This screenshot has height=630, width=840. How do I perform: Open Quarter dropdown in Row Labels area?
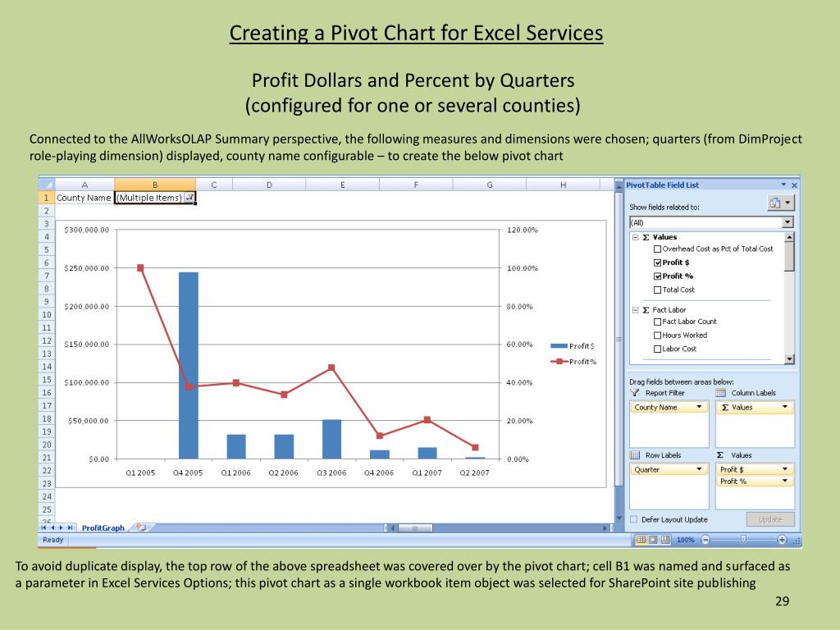point(699,469)
